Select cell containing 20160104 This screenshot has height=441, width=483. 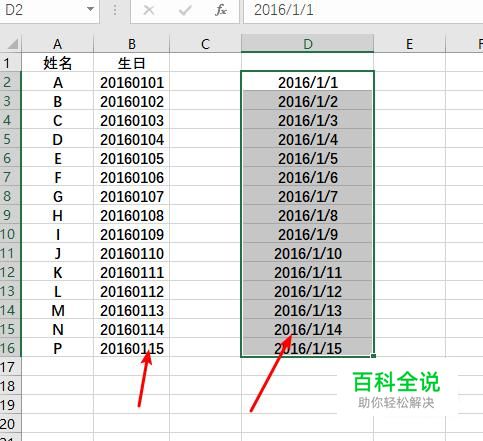(x=132, y=139)
